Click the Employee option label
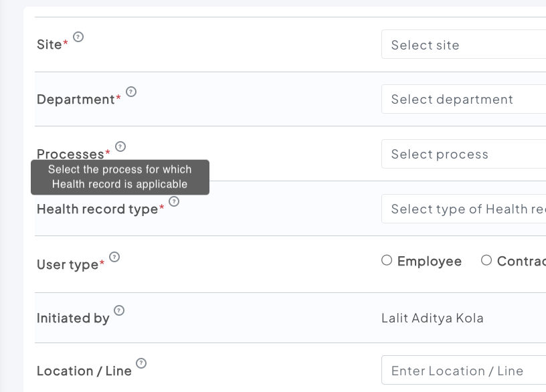Image resolution: width=546 pixels, height=392 pixels. point(430,262)
